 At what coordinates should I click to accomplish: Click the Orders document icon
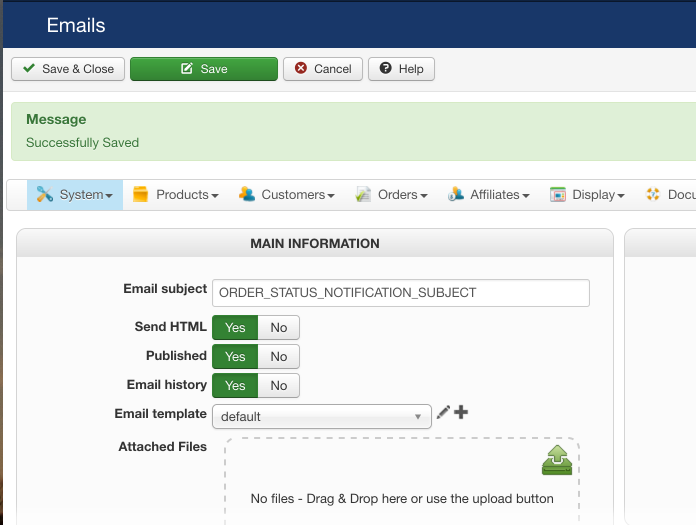point(363,194)
